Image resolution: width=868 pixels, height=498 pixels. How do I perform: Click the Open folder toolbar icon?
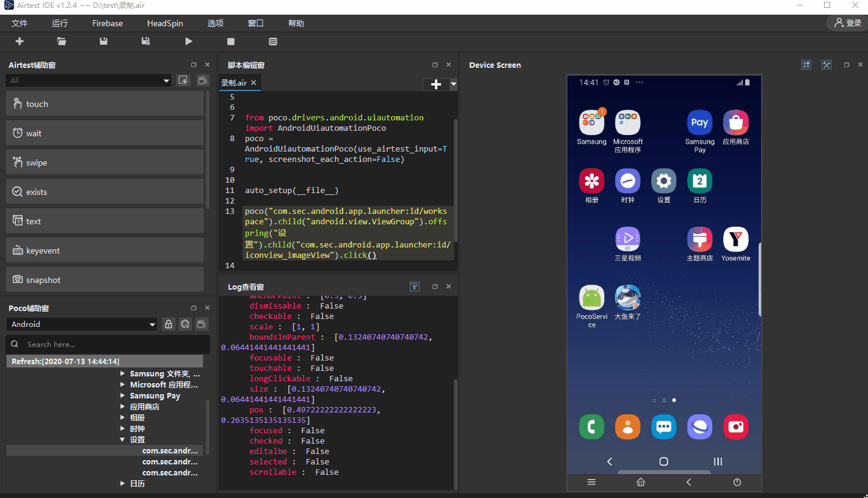click(x=62, y=42)
